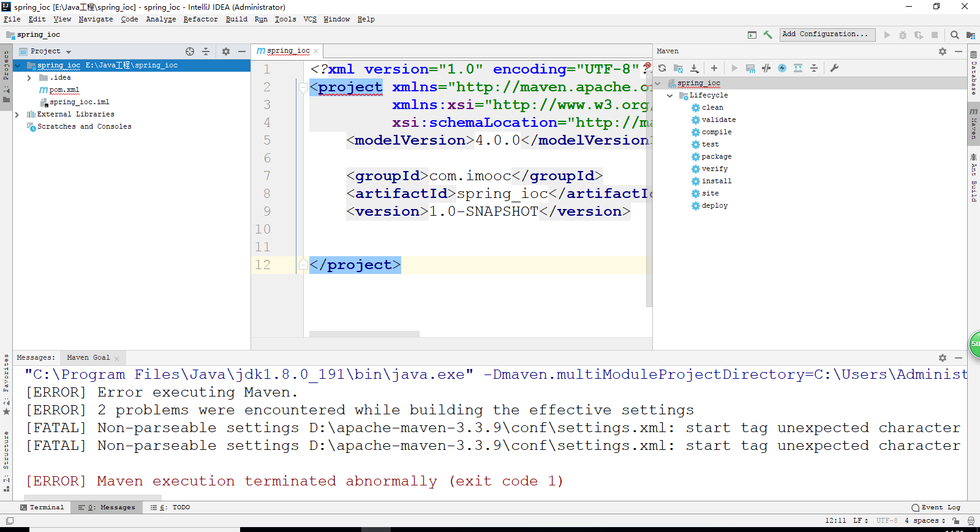The image size is (980, 532).
Task: Generate sources and update folders in Maven
Action: coord(678,68)
